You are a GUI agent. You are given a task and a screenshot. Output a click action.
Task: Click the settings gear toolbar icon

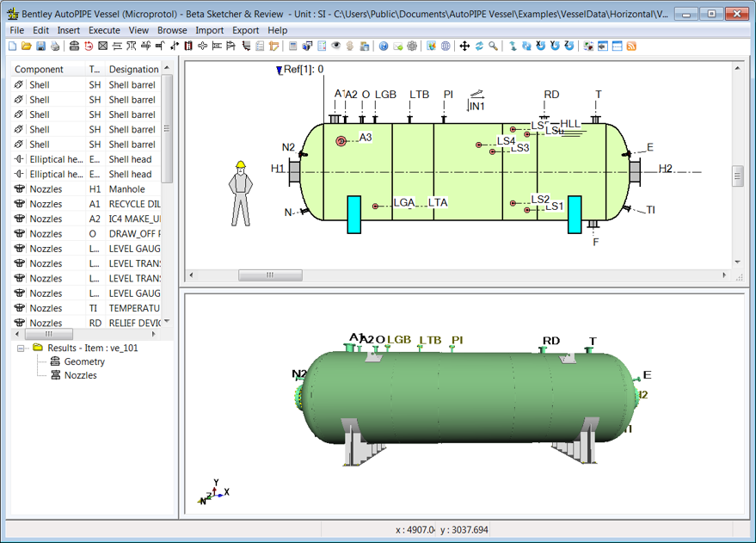tap(410, 46)
